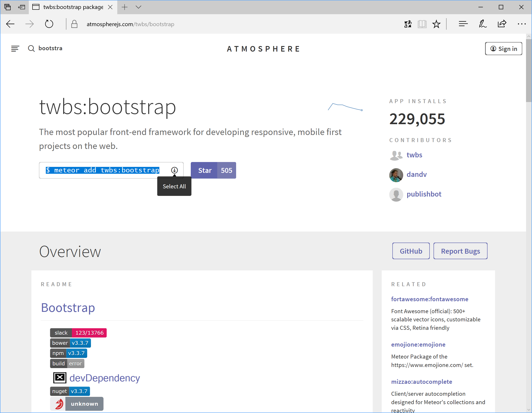Open the Hub panel
The image size is (532, 413).
[463, 24]
